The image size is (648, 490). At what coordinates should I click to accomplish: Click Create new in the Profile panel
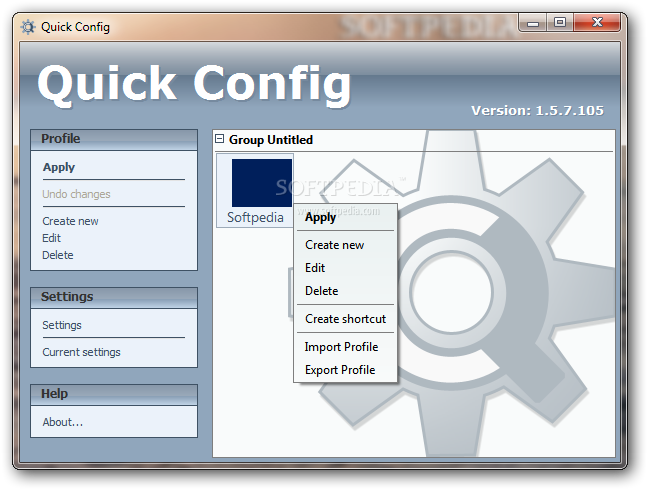(x=70, y=221)
